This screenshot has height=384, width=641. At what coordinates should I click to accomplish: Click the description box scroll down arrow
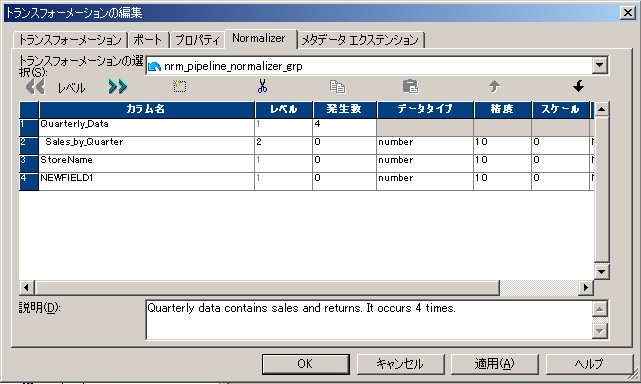point(600,330)
